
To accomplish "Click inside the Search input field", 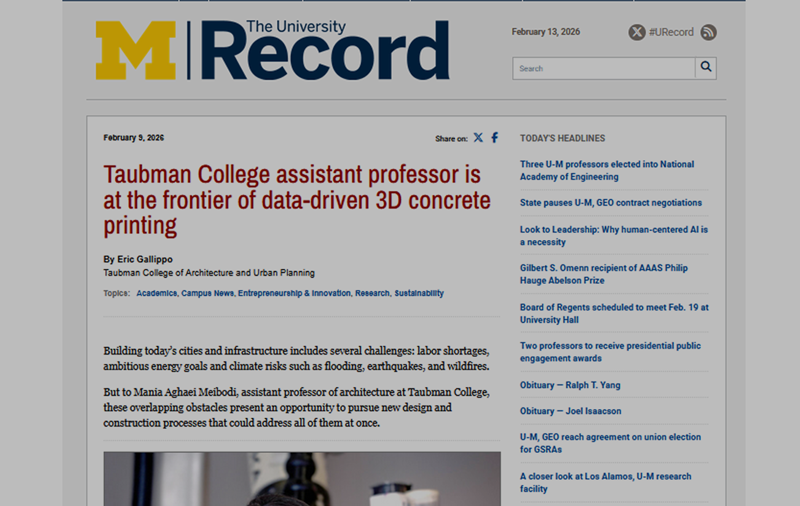I will click(604, 68).
